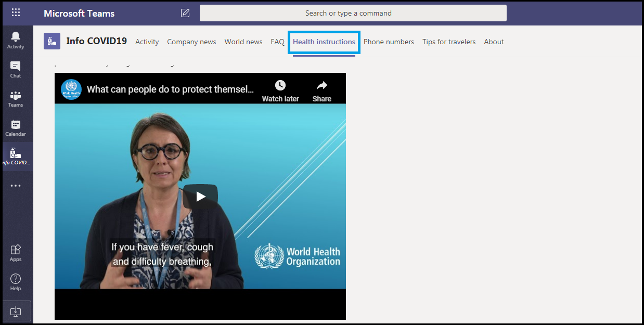Screen dimensions: 644x325
Task: Open Chat in the left rail
Action: 16,69
